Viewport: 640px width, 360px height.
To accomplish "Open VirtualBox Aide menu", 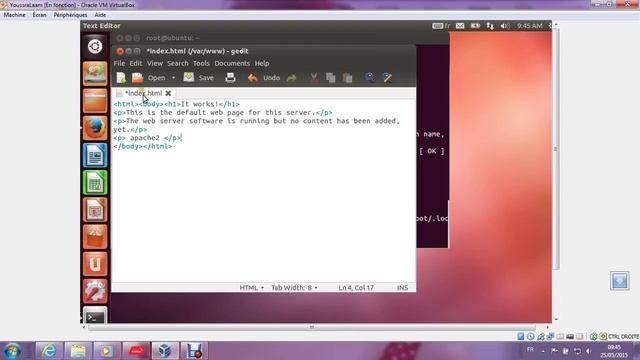I will [100, 15].
